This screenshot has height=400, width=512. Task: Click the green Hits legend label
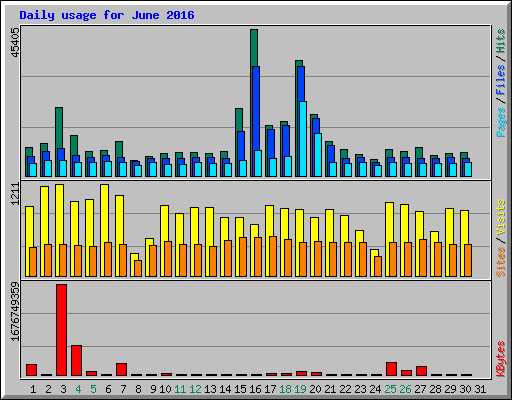click(500, 41)
